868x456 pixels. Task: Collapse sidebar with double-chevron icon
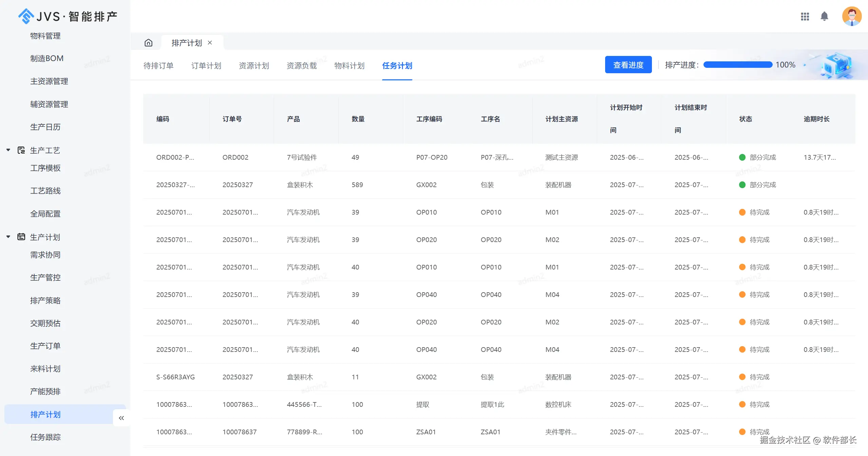pos(121,418)
